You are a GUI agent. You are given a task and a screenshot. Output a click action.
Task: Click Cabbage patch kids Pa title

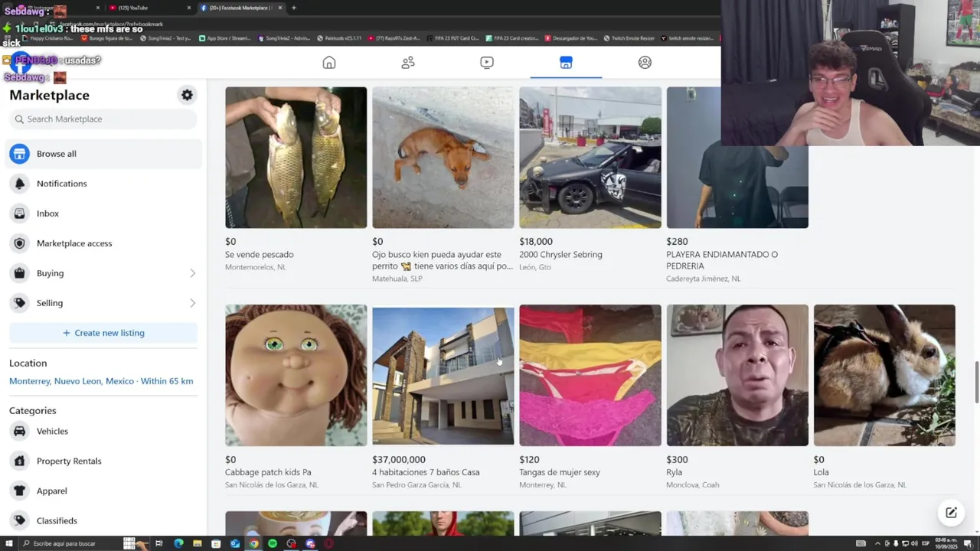[x=268, y=472]
